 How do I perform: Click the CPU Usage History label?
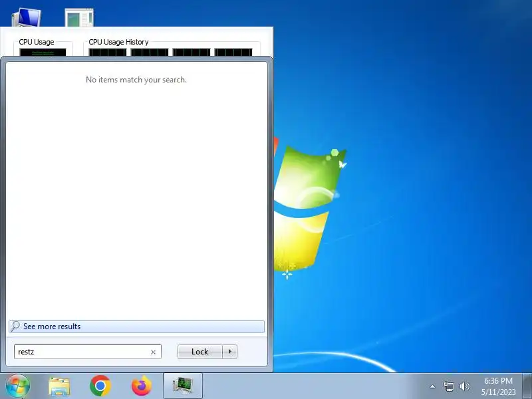pos(118,42)
